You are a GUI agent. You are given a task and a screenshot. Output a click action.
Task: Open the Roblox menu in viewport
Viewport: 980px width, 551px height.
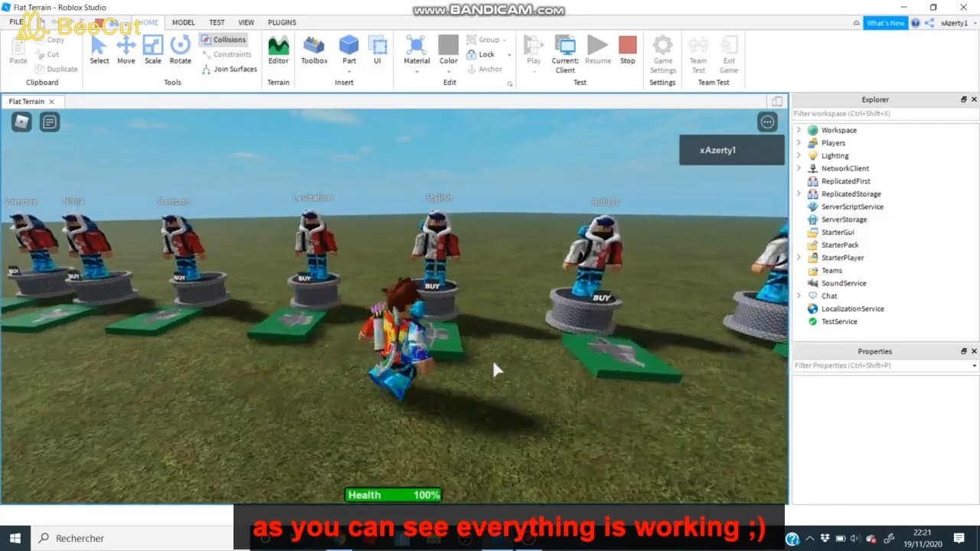pyautogui.click(x=21, y=122)
